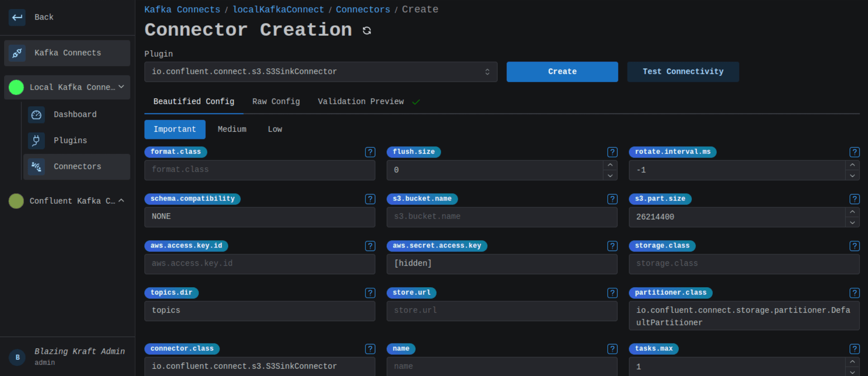Viewport: 868px width, 376px height.
Task: Open help for format.class field
Action: 370,152
